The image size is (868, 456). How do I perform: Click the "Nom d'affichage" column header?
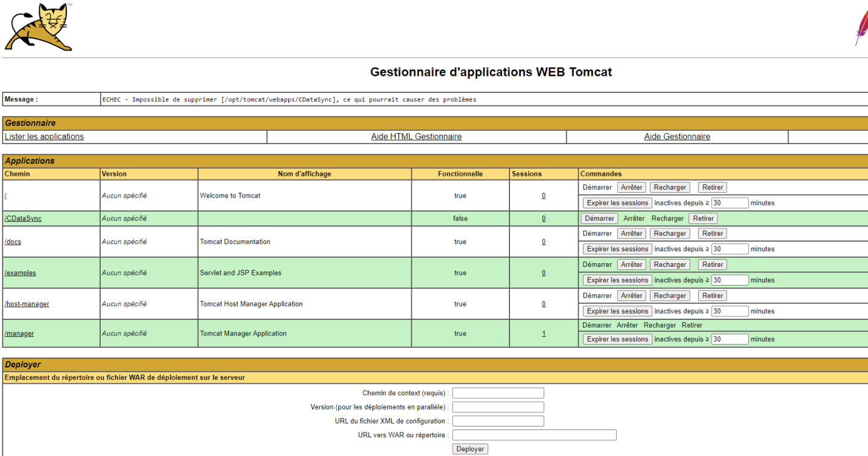[304, 174]
